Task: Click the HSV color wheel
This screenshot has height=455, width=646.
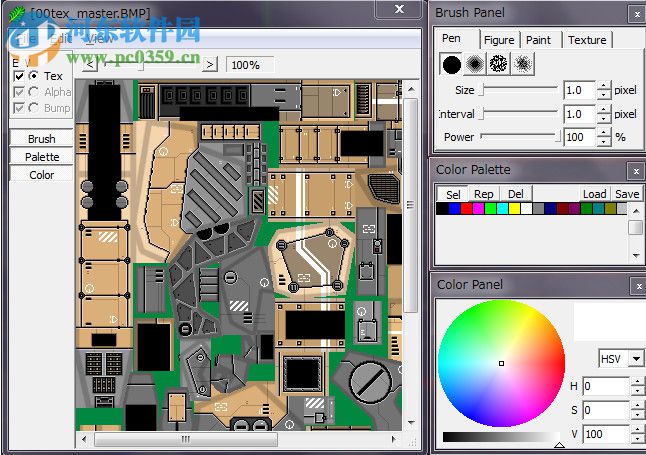Action: [501, 364]
